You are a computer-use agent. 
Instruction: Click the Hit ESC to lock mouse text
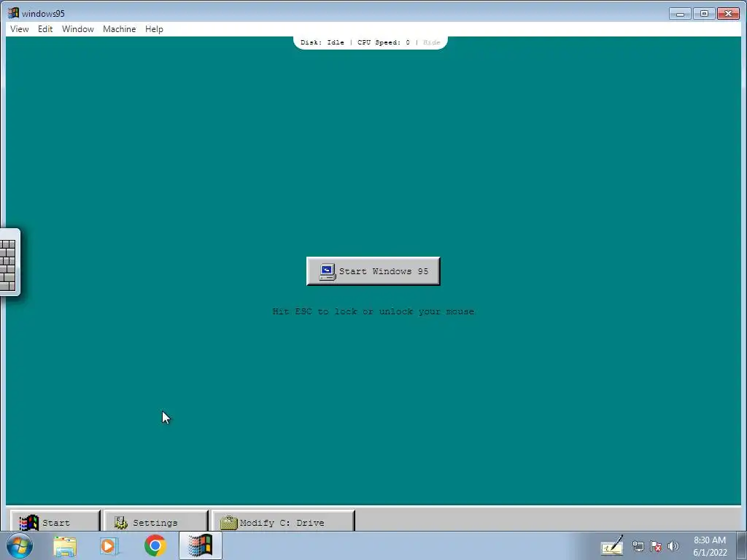pos(373,311)
